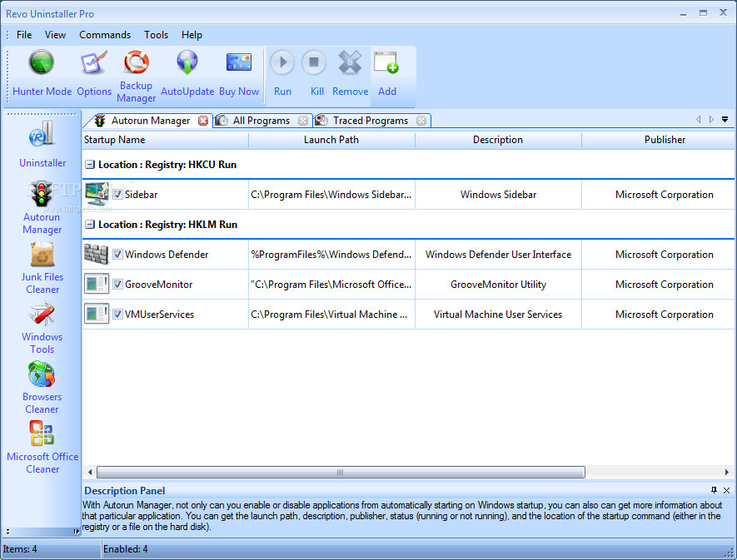Open the Options toolbar button
This screenshot has width=737, height=560.
point(94,73)
